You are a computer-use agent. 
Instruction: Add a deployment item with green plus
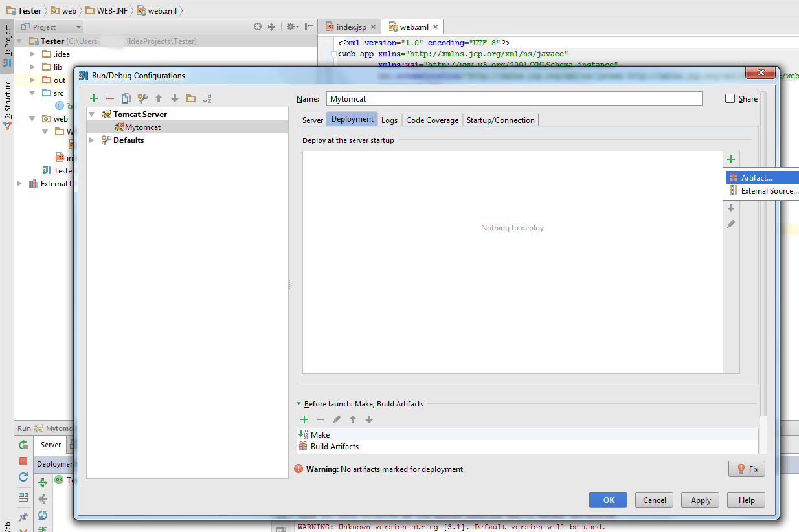[731, 159]
